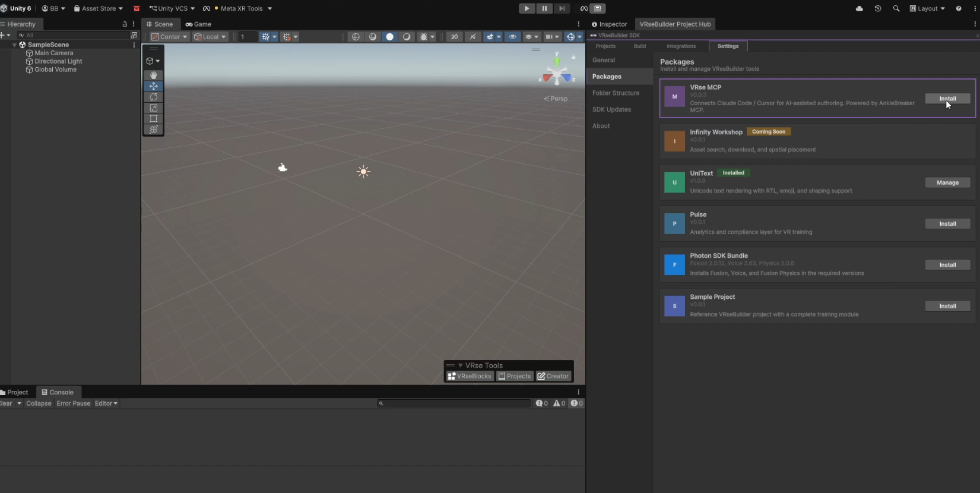Viewport: 980px width, 493px height.
Task: Open the global search magnifier icon
Action: (x=896, y=8)
